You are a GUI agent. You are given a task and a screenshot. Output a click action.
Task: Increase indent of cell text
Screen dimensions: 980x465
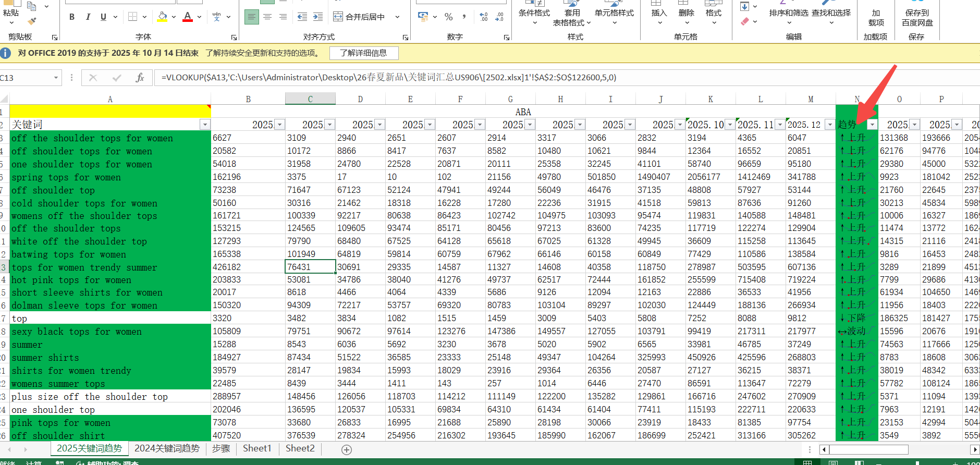tap(318, 17)
